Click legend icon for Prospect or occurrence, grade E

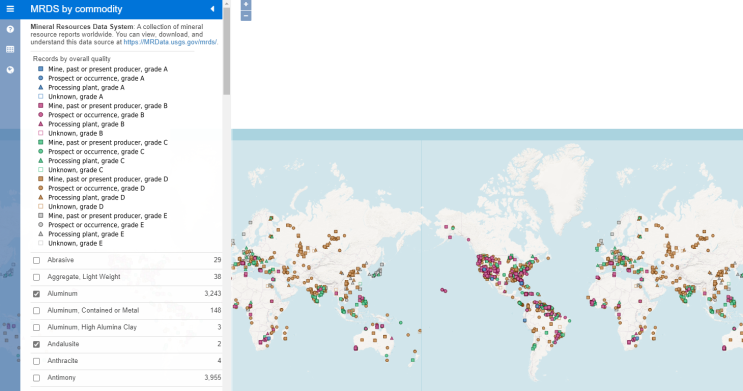click(x=41, y=225)
